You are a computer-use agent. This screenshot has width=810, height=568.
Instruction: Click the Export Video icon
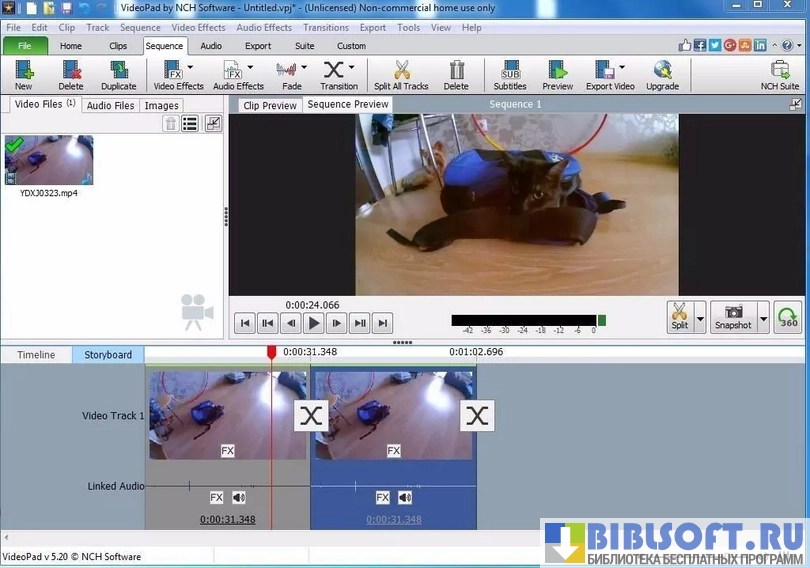[x=605, y=71]
